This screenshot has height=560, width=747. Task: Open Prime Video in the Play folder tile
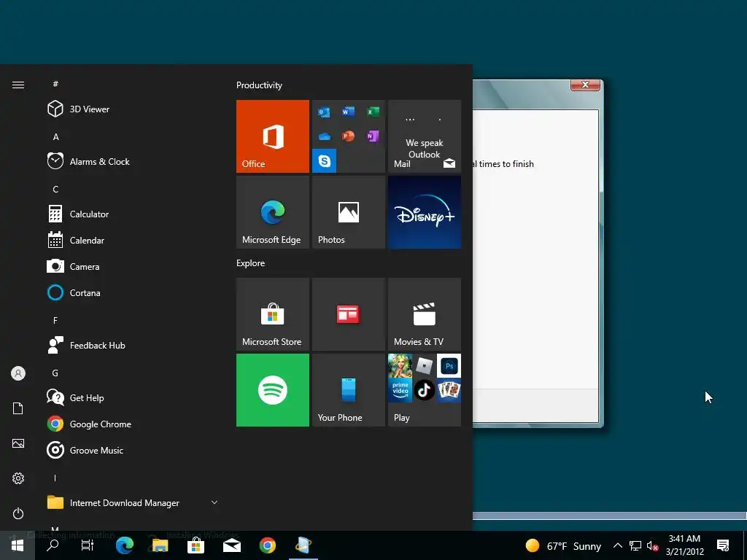[400, 391]
